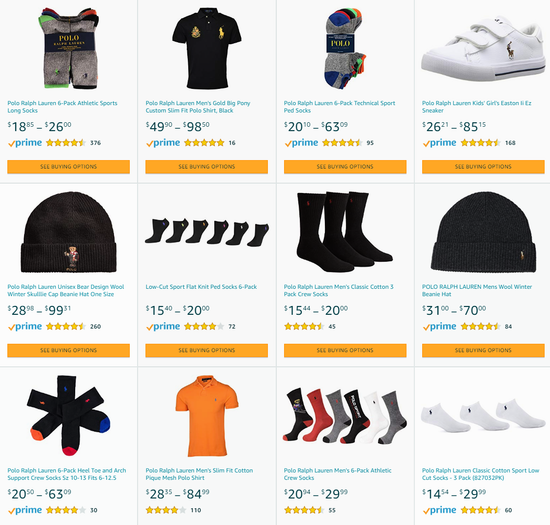The height and width of the screenshot is (525, 550).
Task: Open the orange Slim Fit Polo Shirt image
Action: click(207, 416)
